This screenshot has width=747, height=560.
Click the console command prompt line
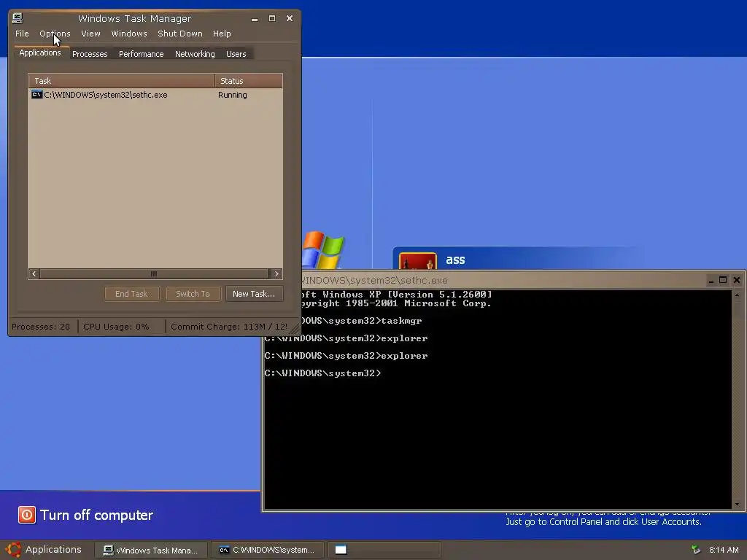(323, 373)
